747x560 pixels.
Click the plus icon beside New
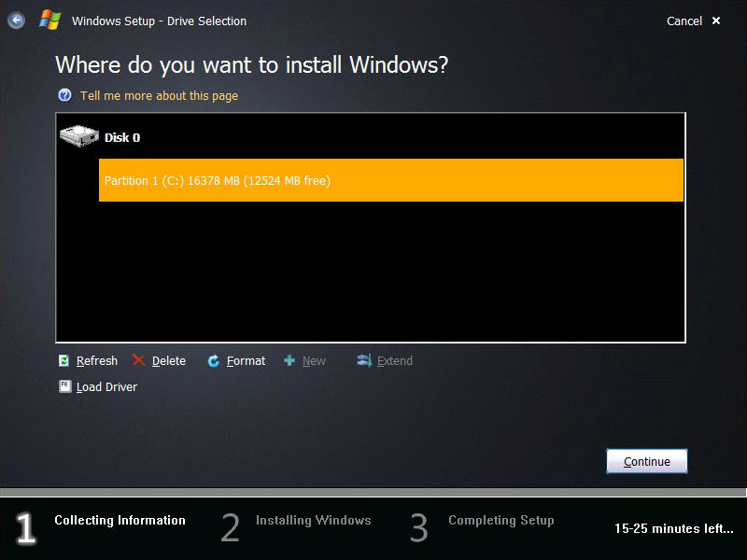(289, 360)
